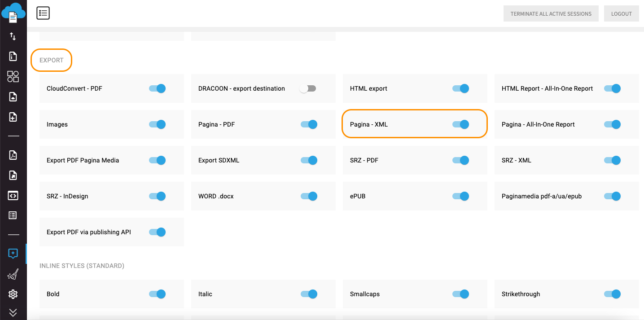Click 'Export PDF via publishing API' label

coord(89,232)
